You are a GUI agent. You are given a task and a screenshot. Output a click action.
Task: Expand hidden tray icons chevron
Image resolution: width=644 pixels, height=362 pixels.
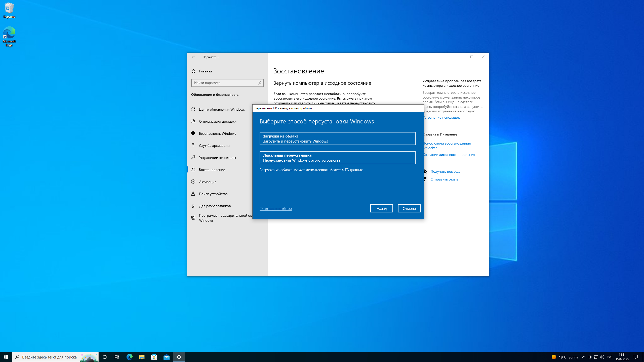[583, 357]
